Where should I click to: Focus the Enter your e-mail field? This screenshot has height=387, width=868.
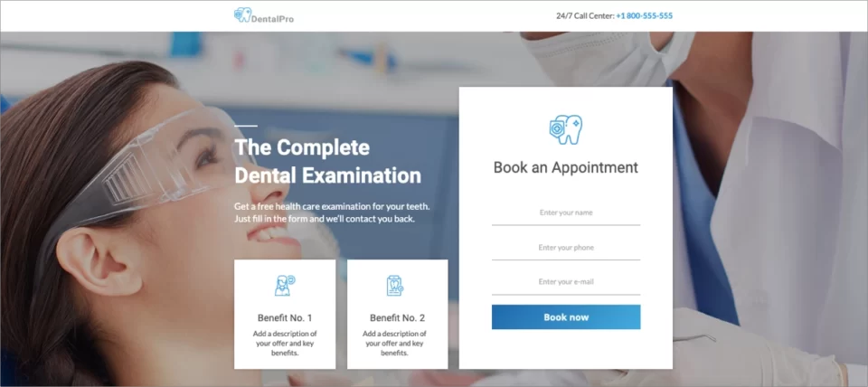point(566,282)
